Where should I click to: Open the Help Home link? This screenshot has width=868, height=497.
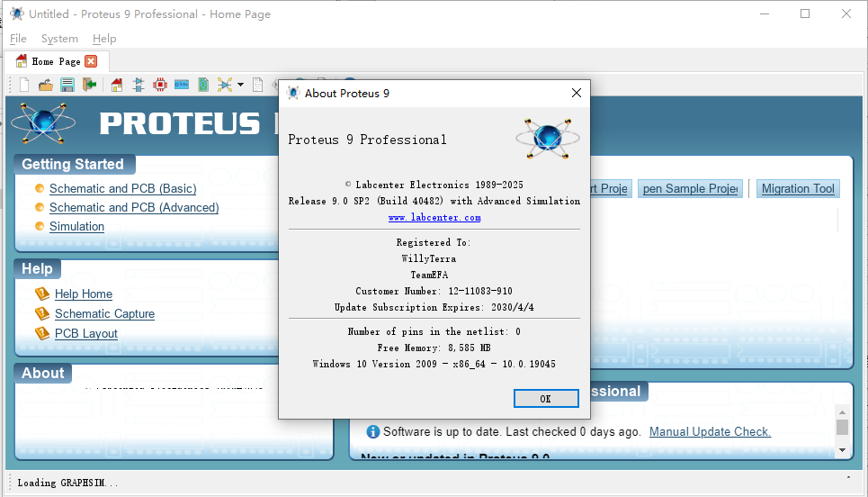(x=84, y=294)
